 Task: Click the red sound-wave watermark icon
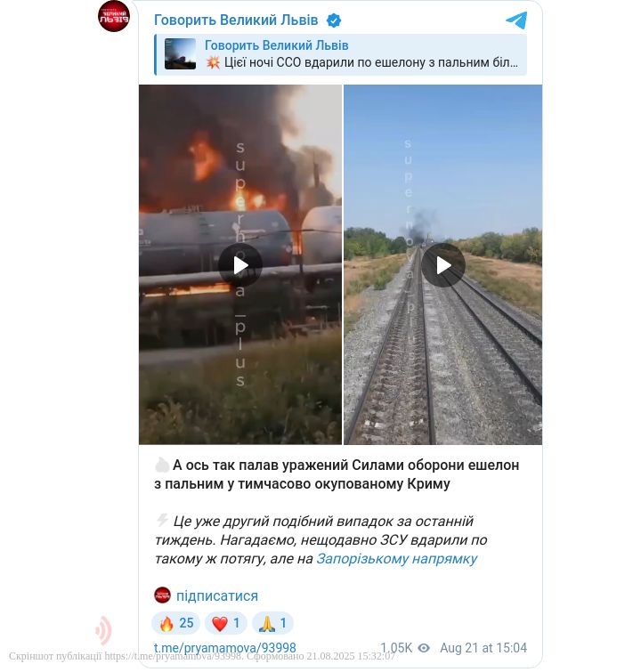tap(103, 630)
